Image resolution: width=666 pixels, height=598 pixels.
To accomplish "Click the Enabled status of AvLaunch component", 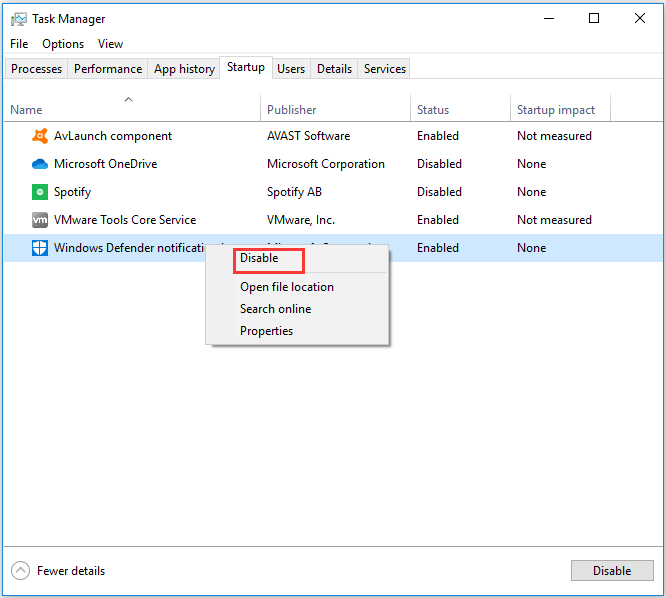I will 438,136.
